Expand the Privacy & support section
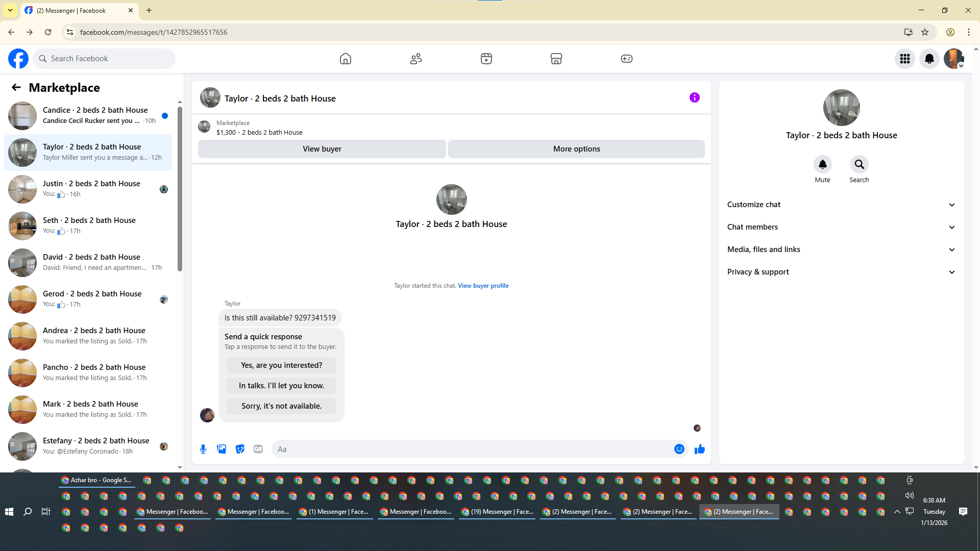980x551 pixels. click(841, 272)
